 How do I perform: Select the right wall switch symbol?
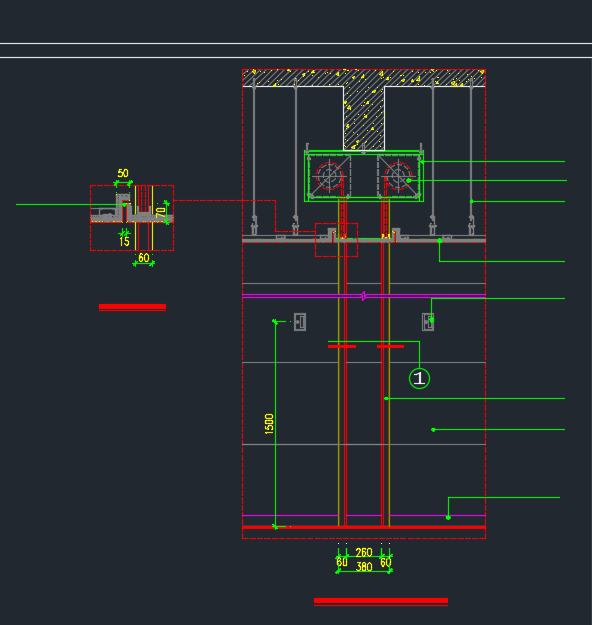(x=428, y=322)
